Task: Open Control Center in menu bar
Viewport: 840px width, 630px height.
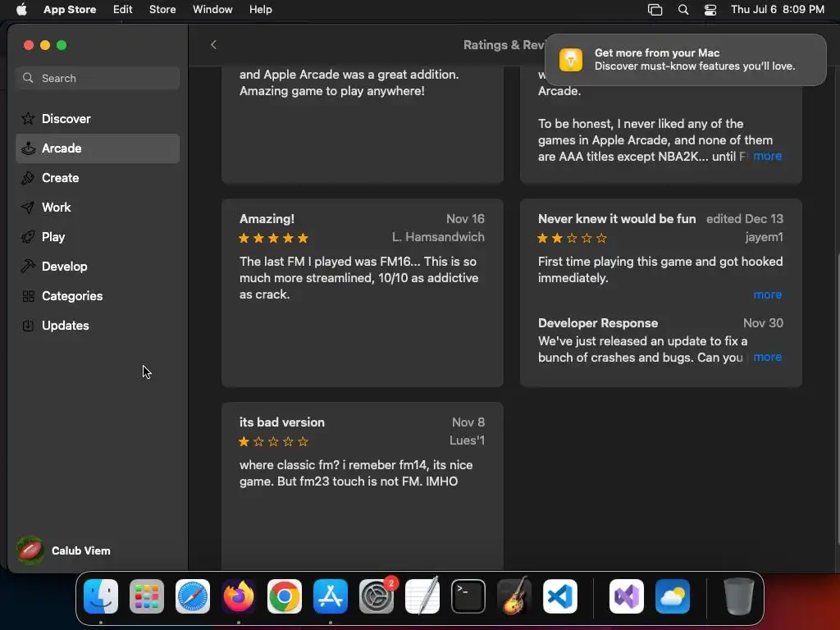Action: (710, 10)
